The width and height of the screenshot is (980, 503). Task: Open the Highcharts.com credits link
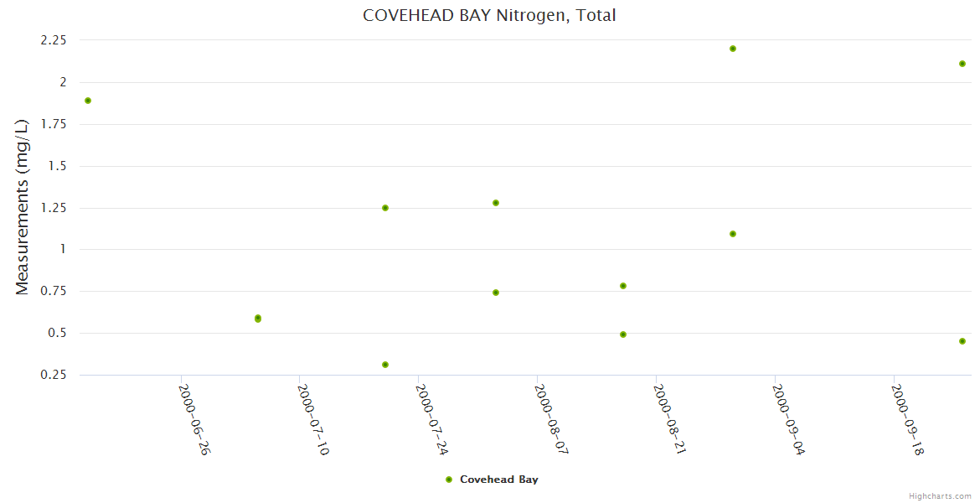(940, 495)
